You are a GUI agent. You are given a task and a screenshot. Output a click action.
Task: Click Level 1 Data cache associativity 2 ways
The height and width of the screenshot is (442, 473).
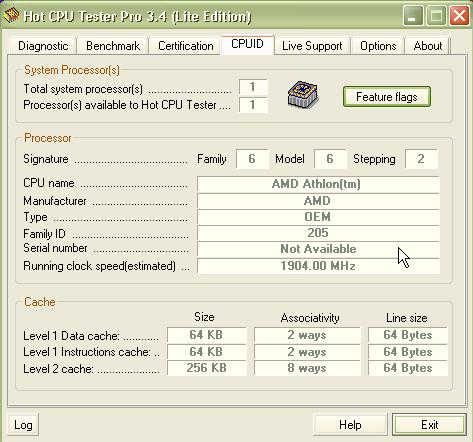point(307,335)
